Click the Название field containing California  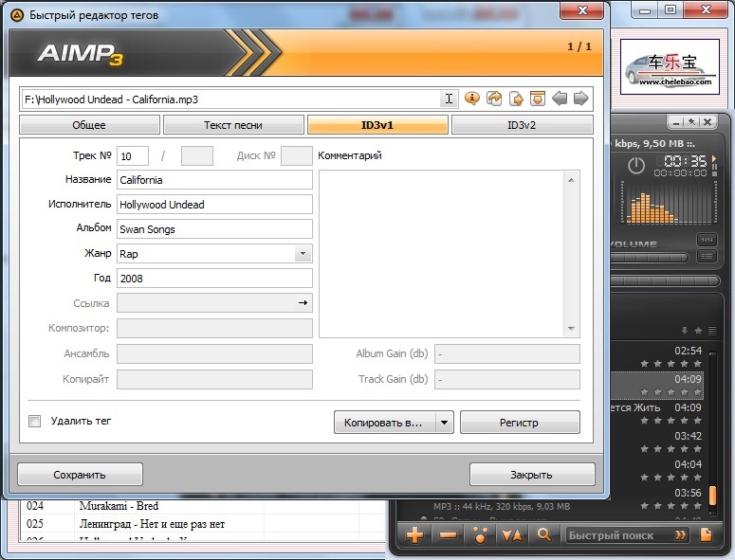[214, 180]
